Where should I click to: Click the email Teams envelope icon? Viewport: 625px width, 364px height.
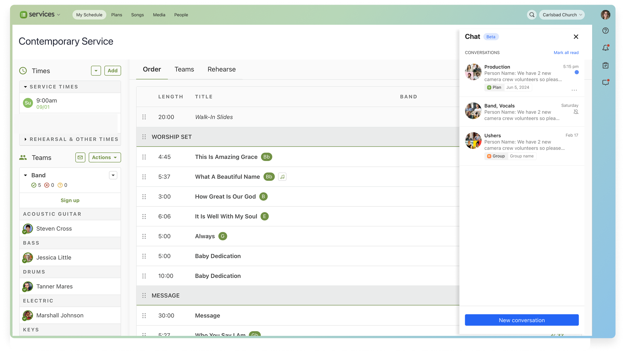80,157
